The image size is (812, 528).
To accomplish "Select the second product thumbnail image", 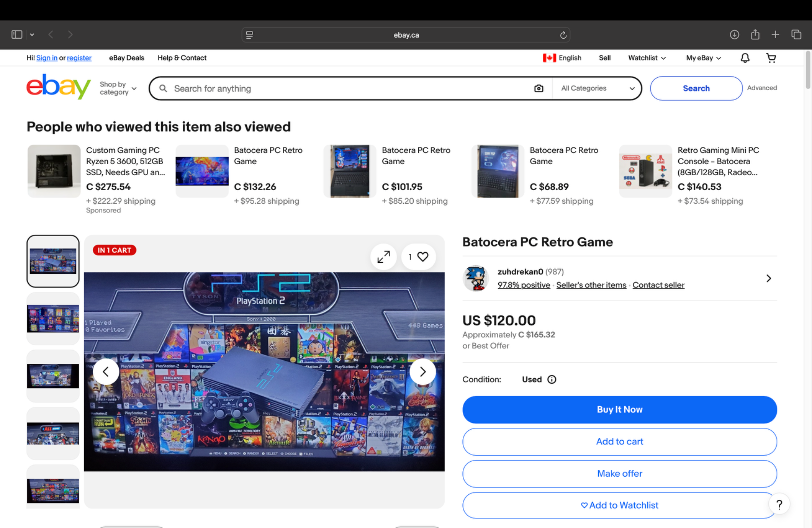I will point(53,318).
